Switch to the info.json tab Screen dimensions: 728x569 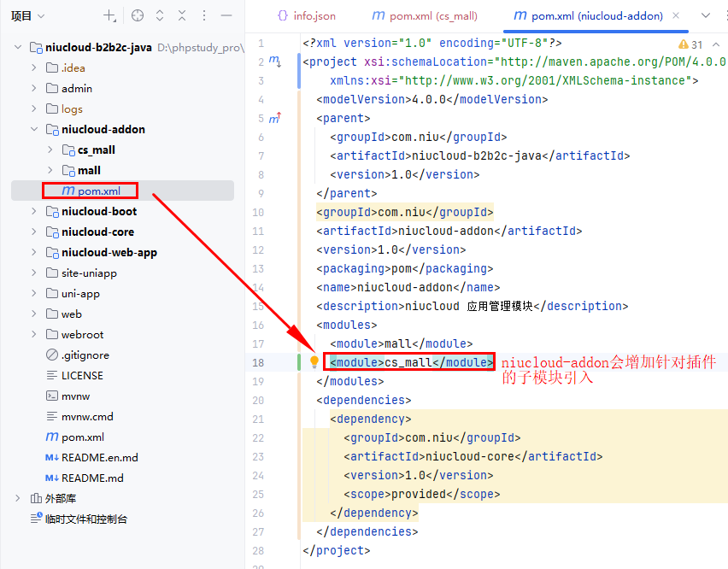click(306, 15)
